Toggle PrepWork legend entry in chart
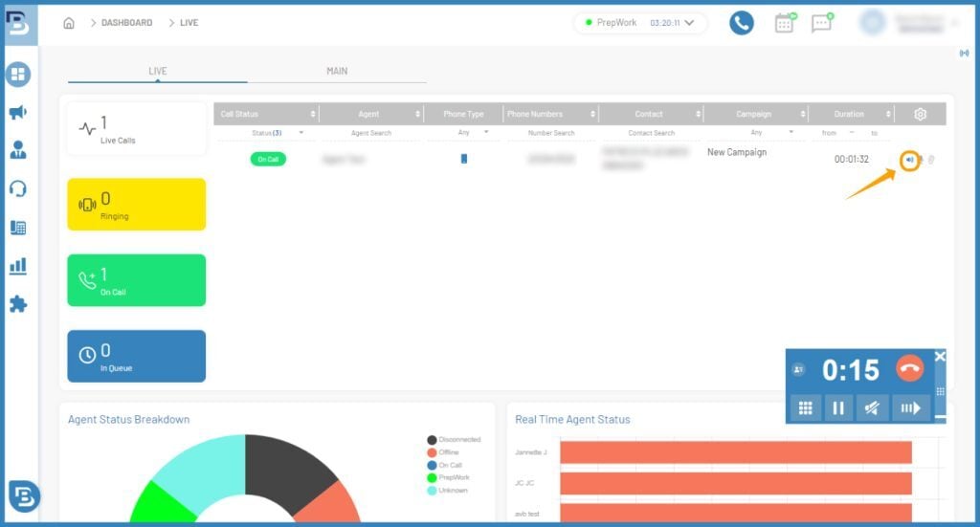Screen dimensions: 980x527 (x=449, y=477)
